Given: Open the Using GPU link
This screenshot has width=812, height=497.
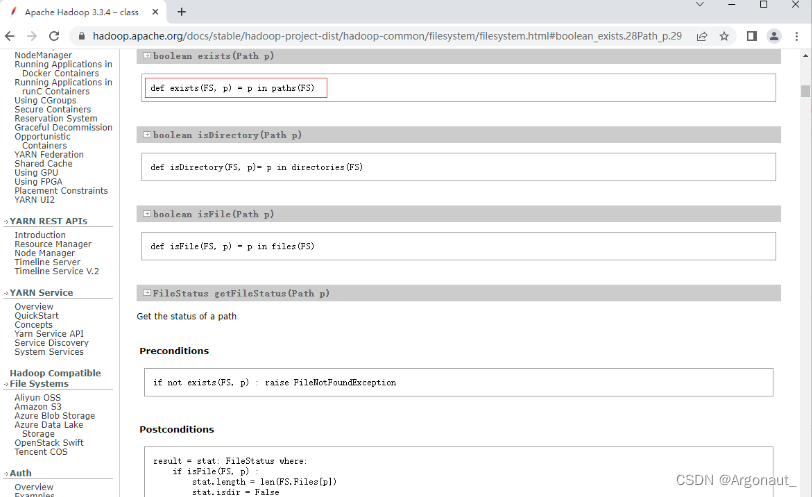Looking at the screenshot, I should 36,172.
